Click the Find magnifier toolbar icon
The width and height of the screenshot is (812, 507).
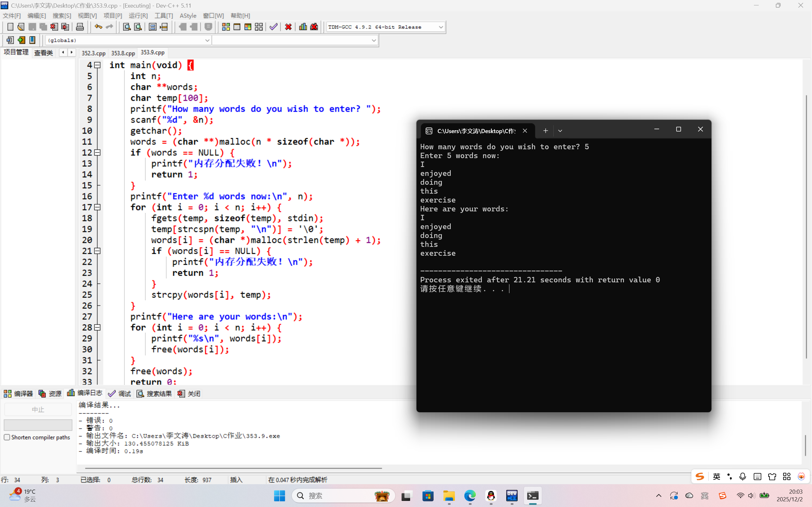[127, 27]
